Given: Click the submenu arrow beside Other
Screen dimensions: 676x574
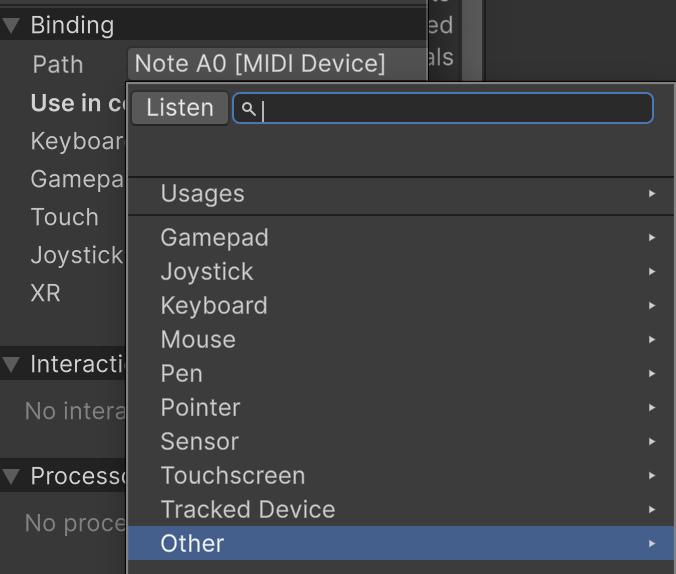Looking at the screenshot, I should pyautogui.click(x=652, y=544).
